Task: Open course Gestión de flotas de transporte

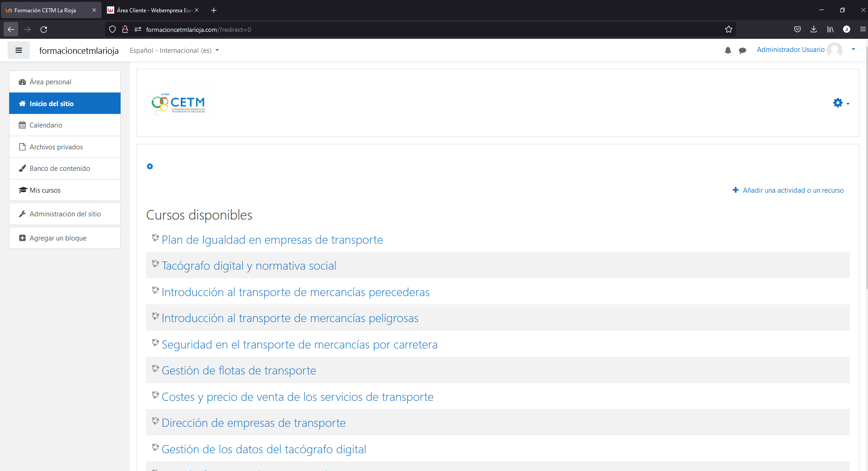Action: 239,370
